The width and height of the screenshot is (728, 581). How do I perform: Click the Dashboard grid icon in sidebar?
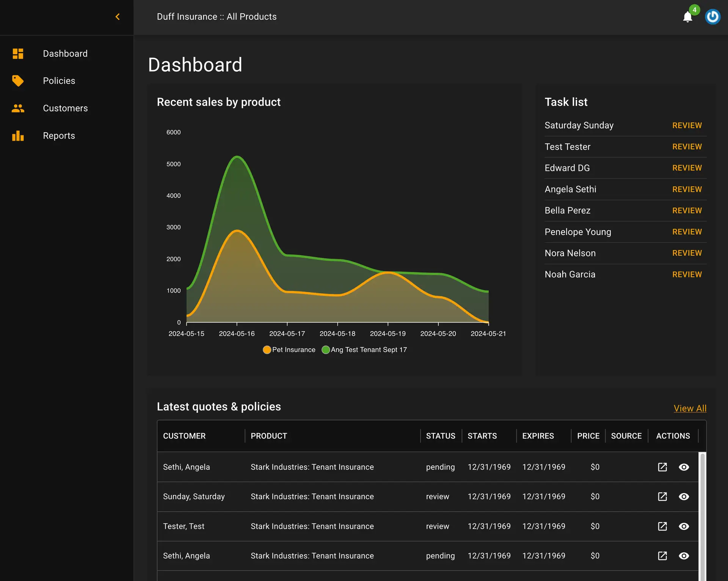pos(18,54)
